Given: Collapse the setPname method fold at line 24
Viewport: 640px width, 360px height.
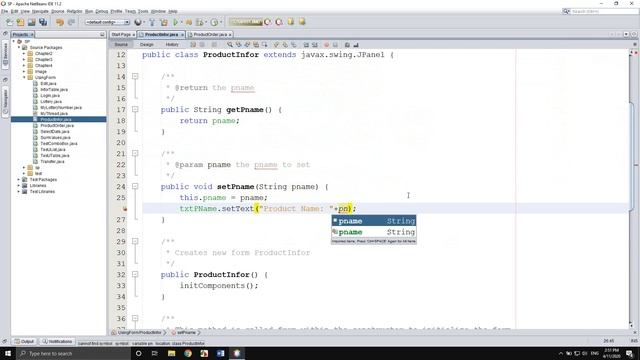Looking at the screenshot, I should 135,187.
